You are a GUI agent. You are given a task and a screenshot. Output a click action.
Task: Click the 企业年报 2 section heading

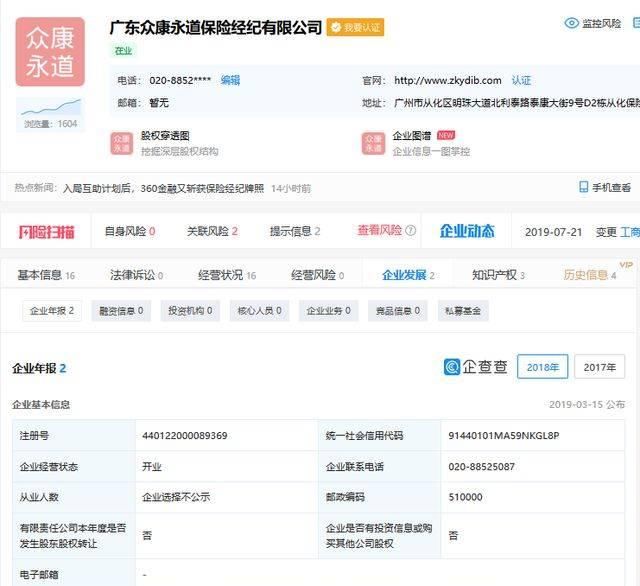pyautogui.click(x=39, y=368)
